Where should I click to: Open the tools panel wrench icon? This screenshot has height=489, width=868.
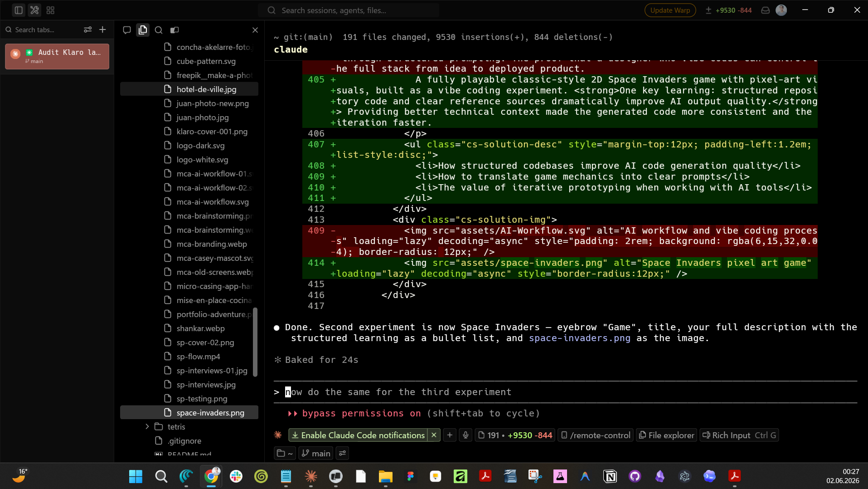point(34,10)
